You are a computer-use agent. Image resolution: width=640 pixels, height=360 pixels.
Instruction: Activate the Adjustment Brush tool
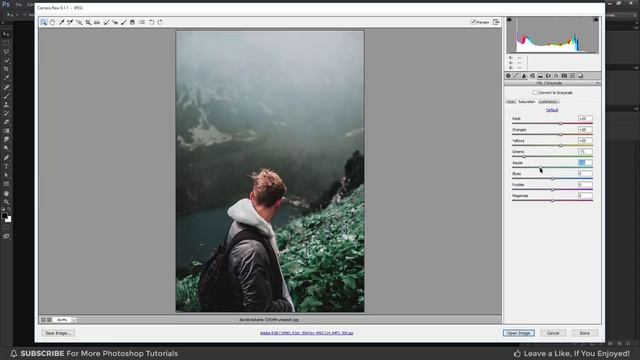point(124,22)
